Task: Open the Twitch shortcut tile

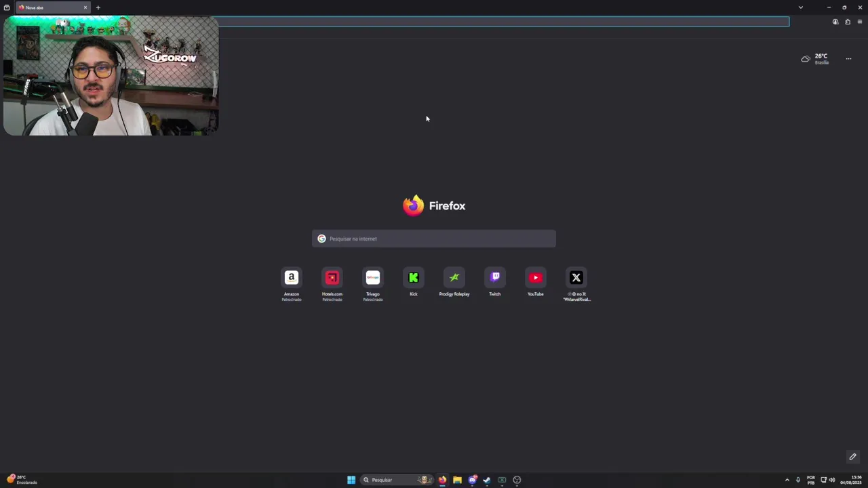Action: tap(495, 277)
